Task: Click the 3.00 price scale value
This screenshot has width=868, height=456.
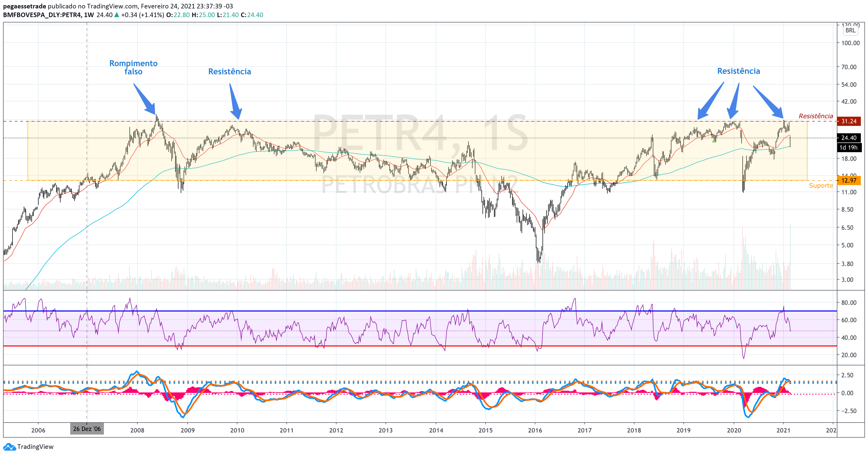Action: click(x=847, y=280)
